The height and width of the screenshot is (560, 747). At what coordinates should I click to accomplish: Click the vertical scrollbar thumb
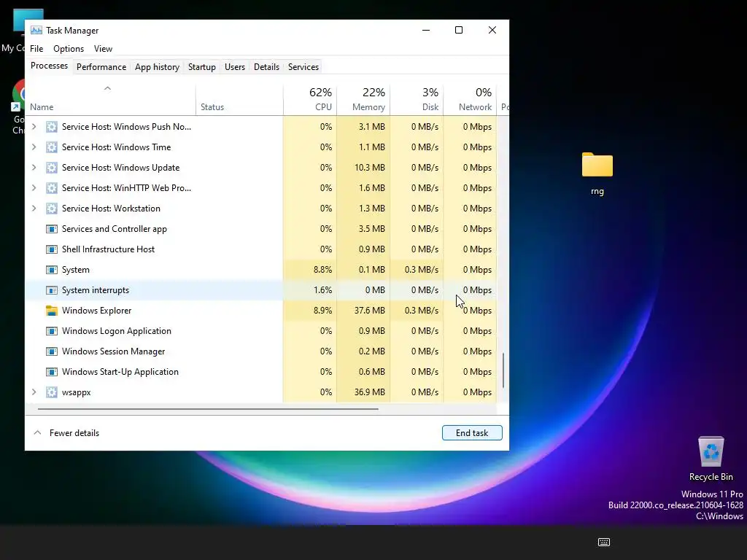pyautogui.click(x=503, y=370)
